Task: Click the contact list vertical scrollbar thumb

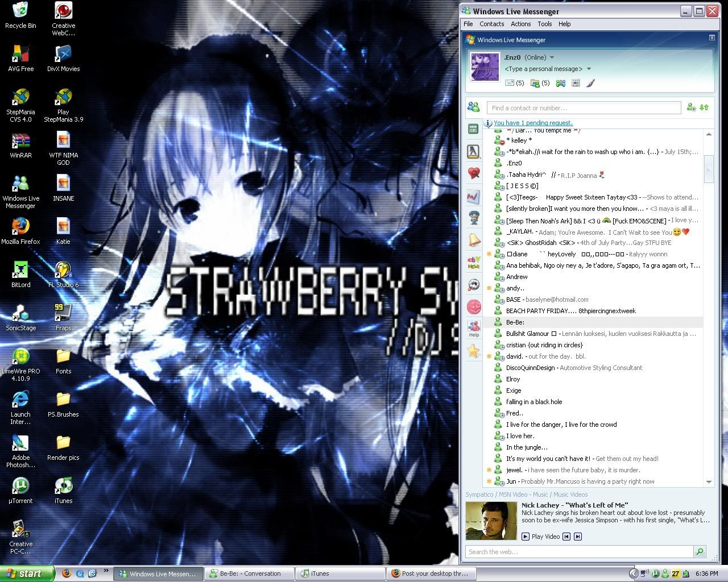Action: point(709,168)
